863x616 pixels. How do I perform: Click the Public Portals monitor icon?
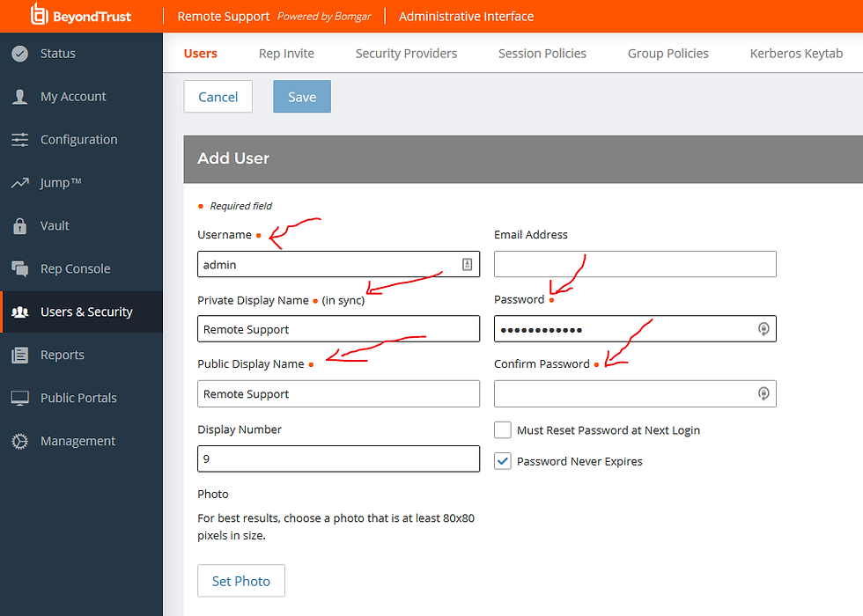(19, 398)
